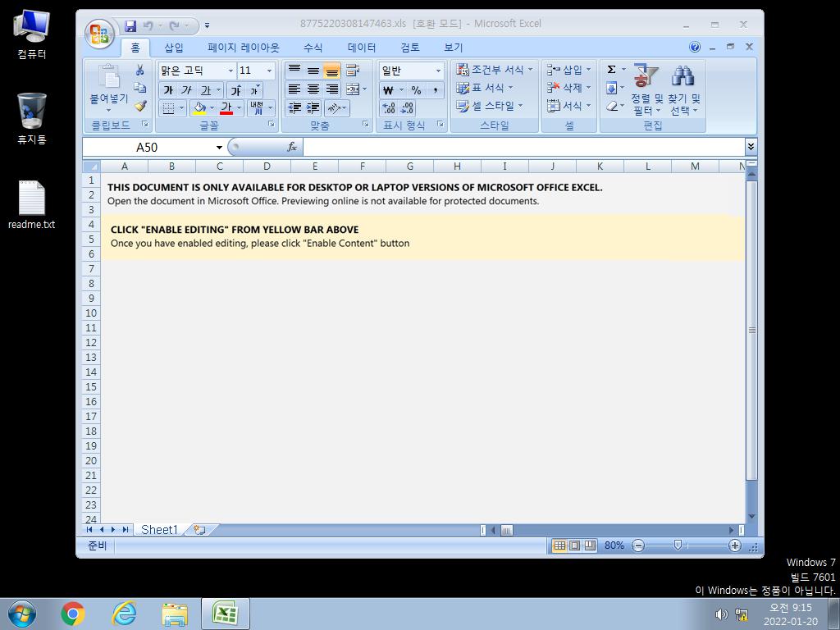
Task: Toggle bold formatting
Action: (x=168, y=90)
